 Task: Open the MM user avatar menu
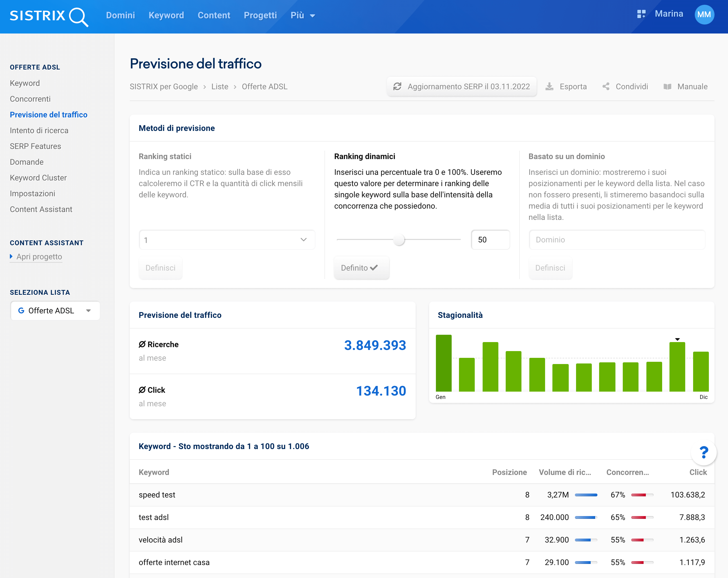704,15
